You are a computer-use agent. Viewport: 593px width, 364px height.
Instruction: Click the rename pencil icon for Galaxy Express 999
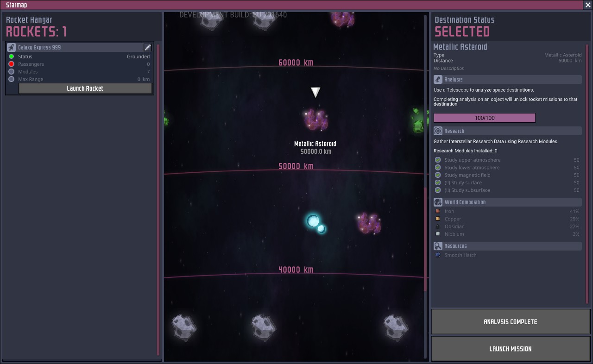pyautogui.click(x=148, y=47)
